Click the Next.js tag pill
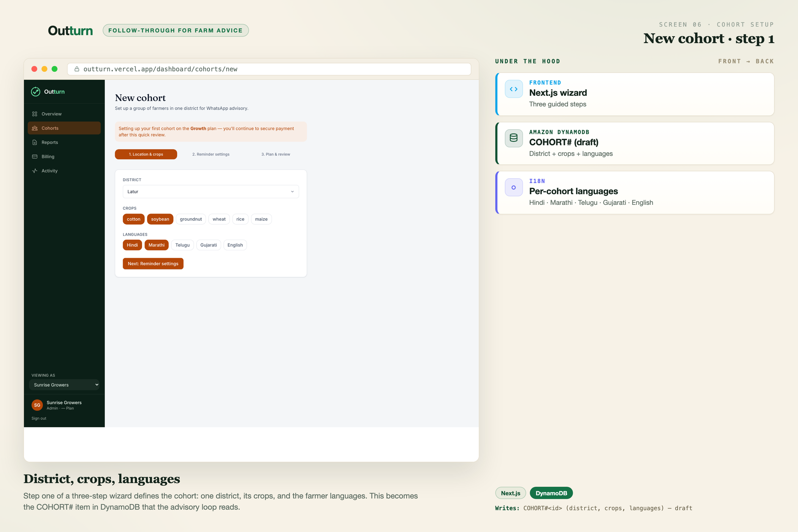Screen dimensions: 798x532 pyautogui.click(x=511, y=493)
